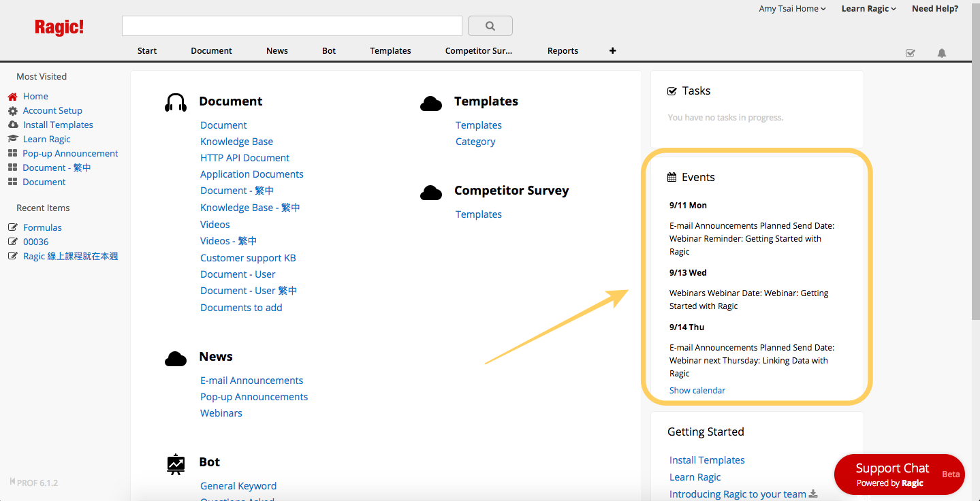Image resolution: width=980 pixels, height=501 pixels.
Task: Open Application Documents link
Action: click(x=252, y=174)
